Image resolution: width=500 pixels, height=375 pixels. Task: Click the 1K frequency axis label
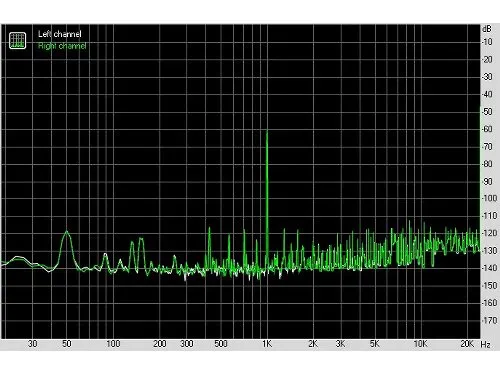click(267, 344)
